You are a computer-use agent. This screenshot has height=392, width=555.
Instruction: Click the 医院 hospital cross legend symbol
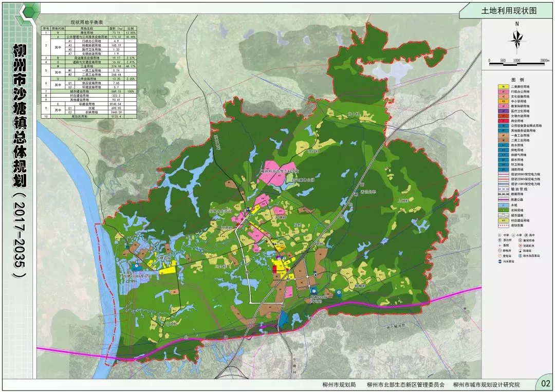[500, 246]
